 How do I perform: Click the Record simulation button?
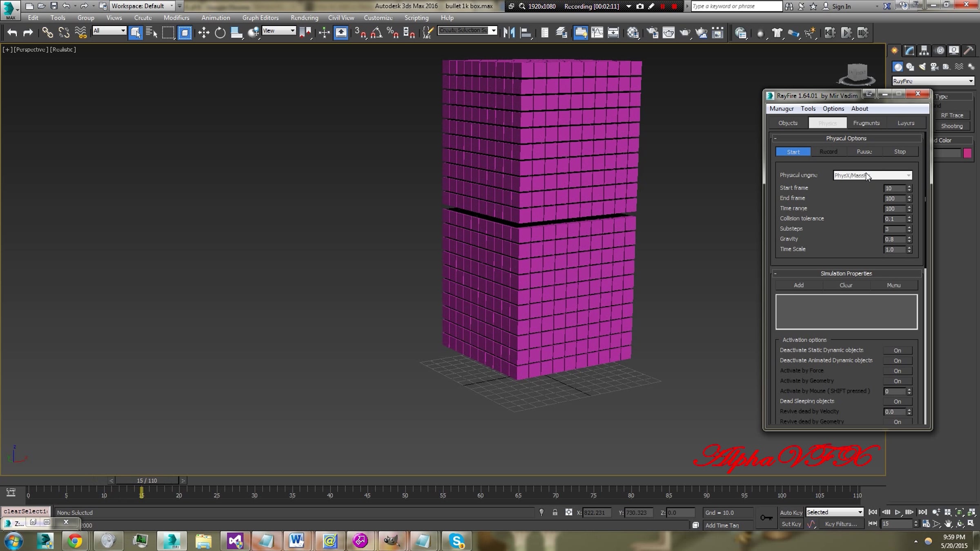(x=828, y=152)
